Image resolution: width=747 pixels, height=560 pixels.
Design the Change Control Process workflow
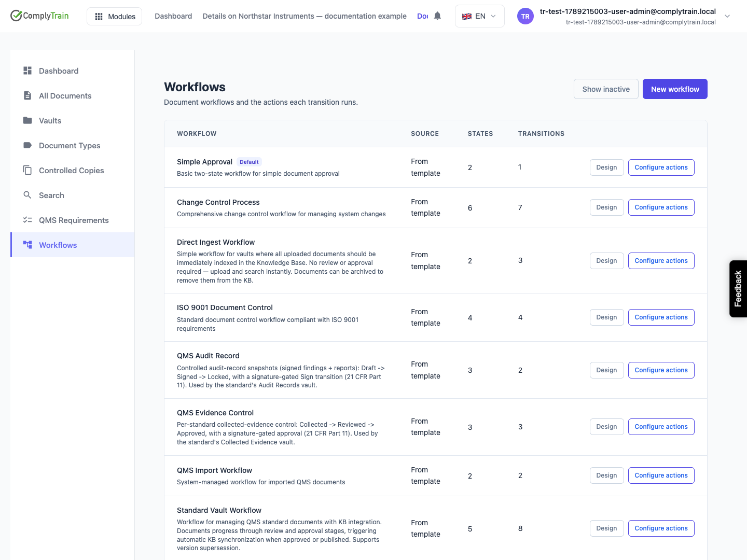[x=606, y=207]
